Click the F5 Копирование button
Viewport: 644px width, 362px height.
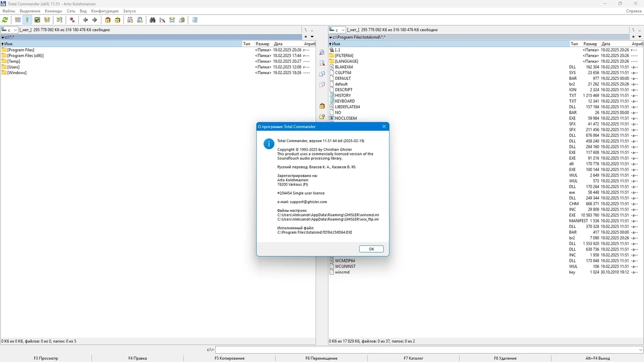[230, 358]
